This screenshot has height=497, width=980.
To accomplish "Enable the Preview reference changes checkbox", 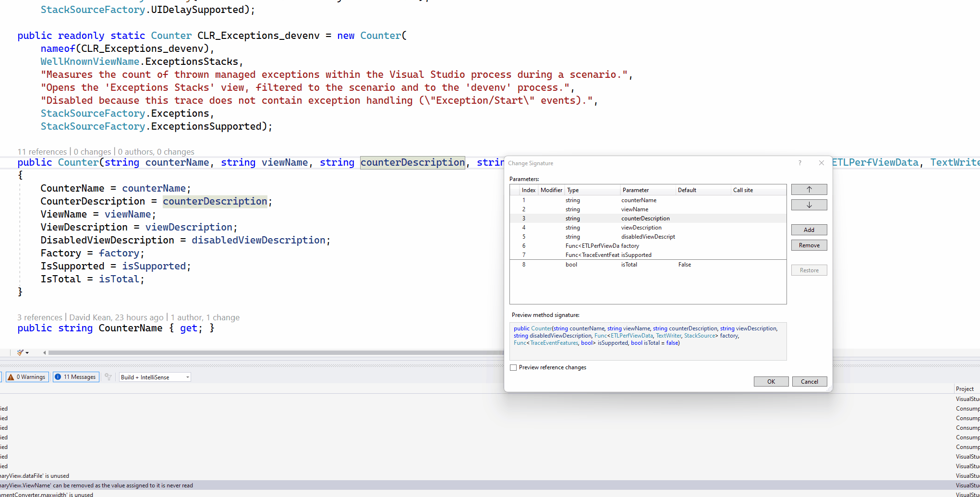I will pos(513,367).
